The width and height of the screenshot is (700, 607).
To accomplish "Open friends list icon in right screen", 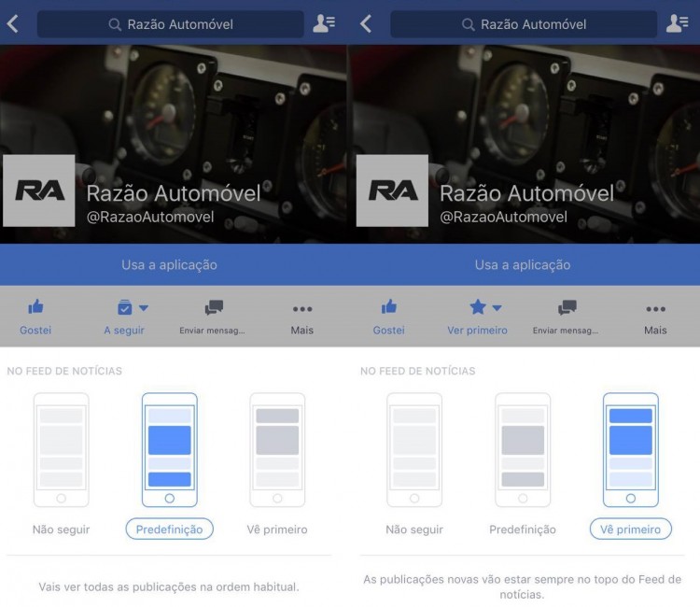I will 677,23.
